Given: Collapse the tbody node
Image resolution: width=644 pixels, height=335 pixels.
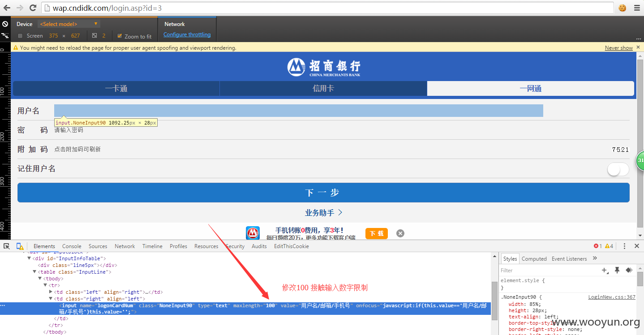Looking at the screenshot, I should [x=40, y=279].
